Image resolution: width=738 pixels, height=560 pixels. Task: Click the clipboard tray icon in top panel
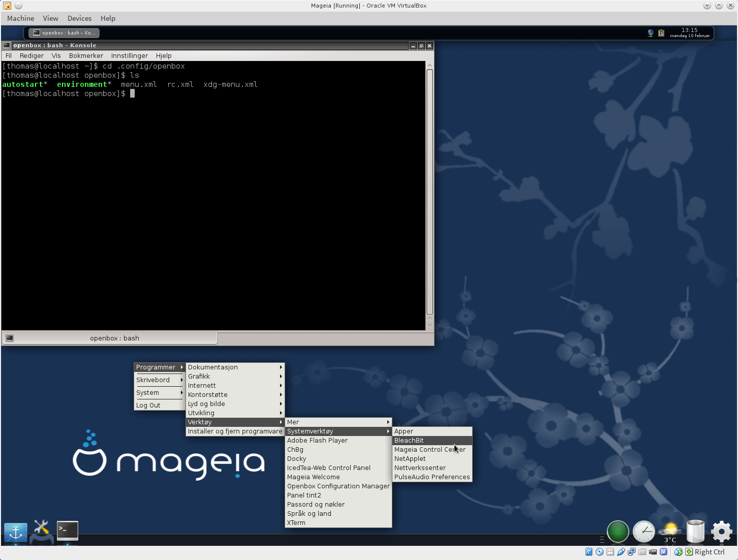click(x=661, y=33)
